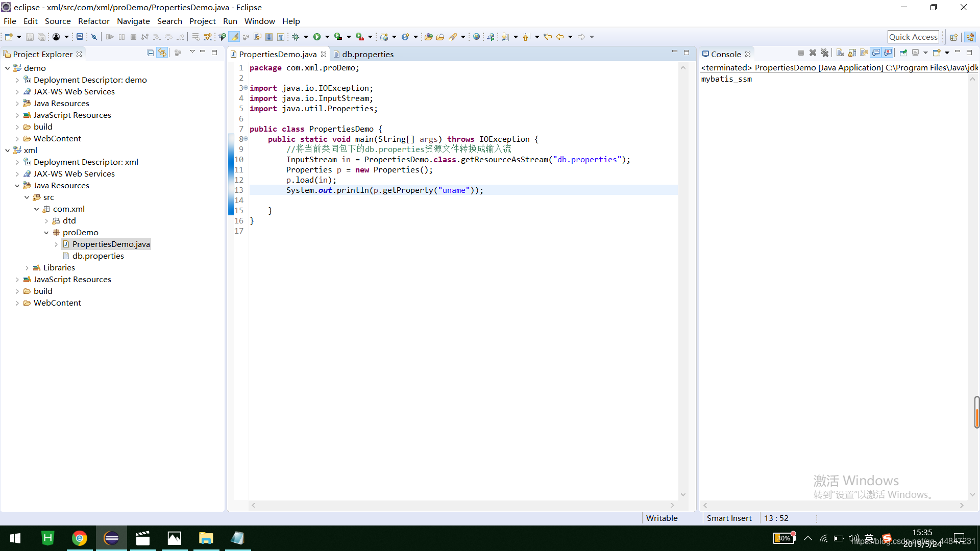
Task: Toggle Scroll Lock in Console
Action: click(x=852, y=53)
